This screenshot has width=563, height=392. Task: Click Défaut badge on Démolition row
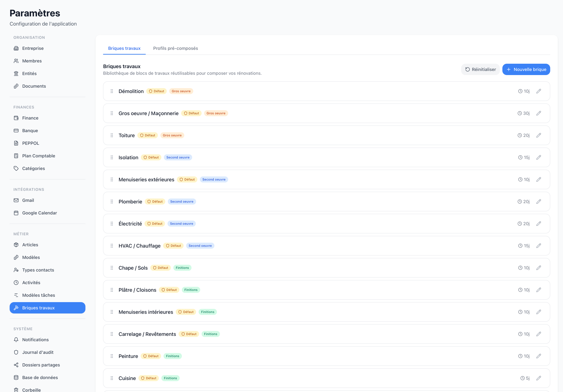point(157,91)
